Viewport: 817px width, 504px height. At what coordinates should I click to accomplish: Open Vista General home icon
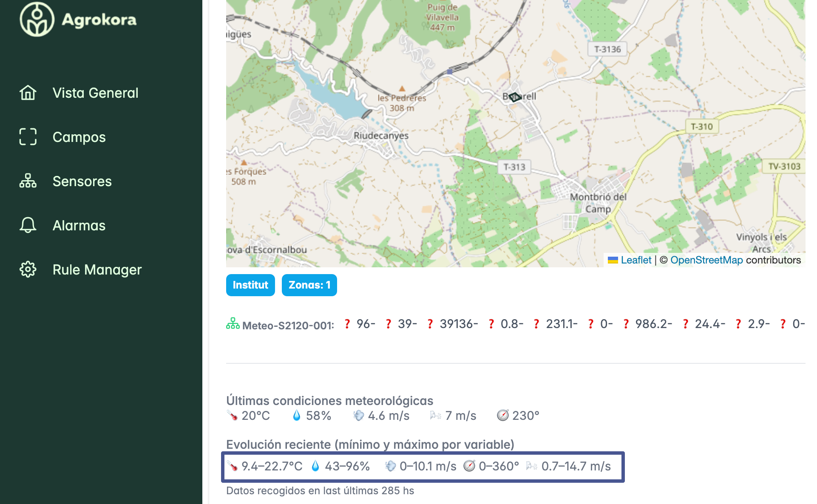tap(28, 93)
